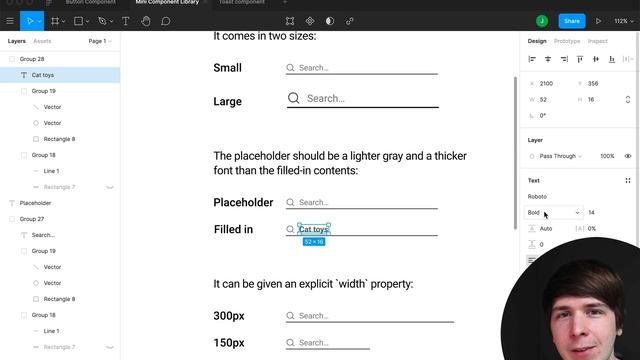This screenshot has width=640, height=360.
Task: Open the Roboto font family selector
Action: click(x=537, y=197)
